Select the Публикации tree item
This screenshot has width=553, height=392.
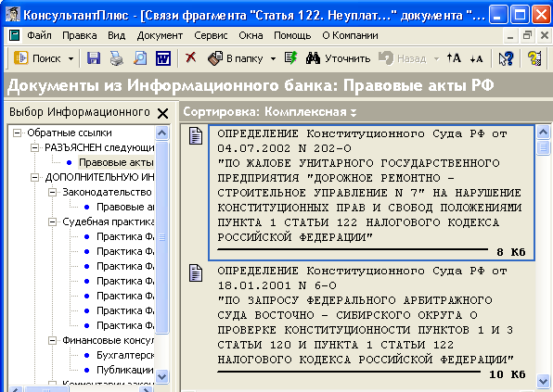pos(125,370)
